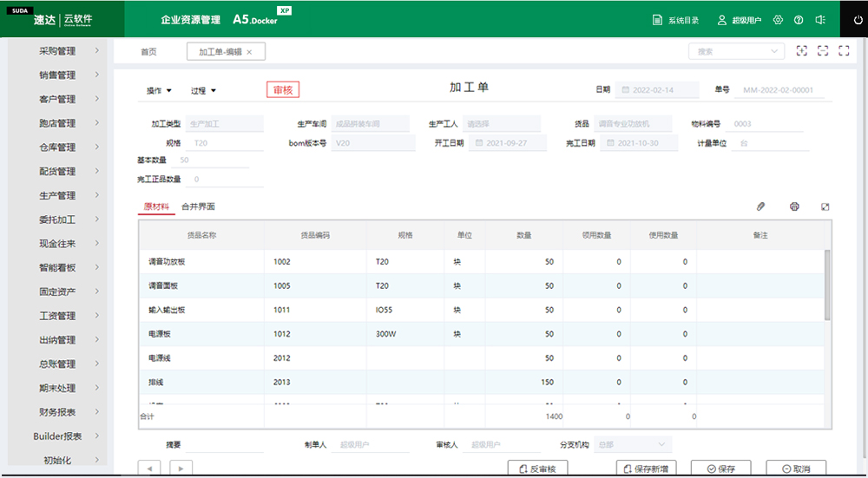Close the 加工单-编辑 tab
Screen dimensions: 868x478
click(x=249, y=52)
